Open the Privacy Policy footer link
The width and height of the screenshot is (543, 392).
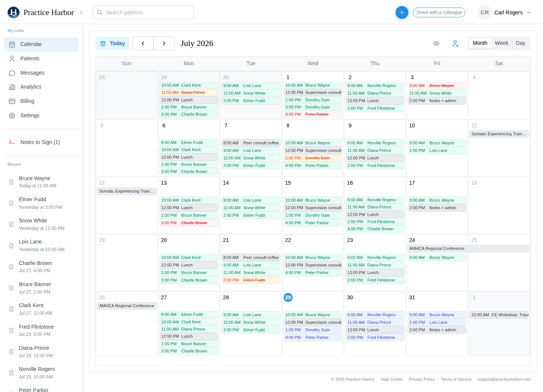coord(422,380)
